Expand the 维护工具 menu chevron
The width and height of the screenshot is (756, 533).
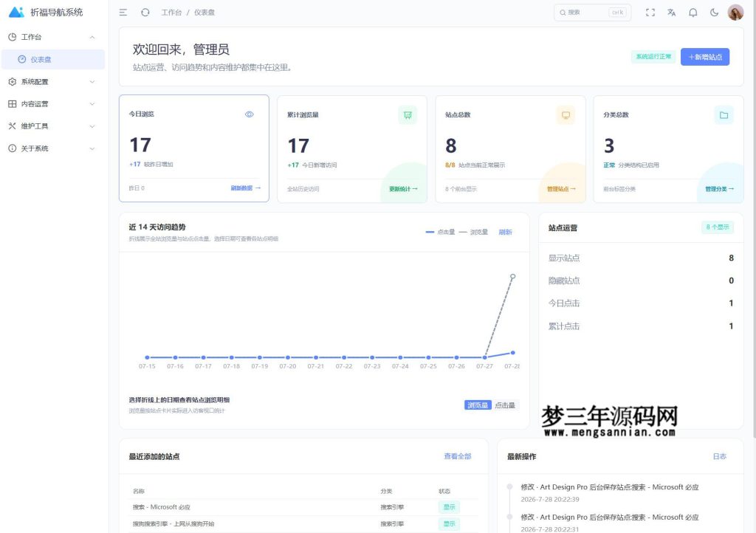point(92,126)
